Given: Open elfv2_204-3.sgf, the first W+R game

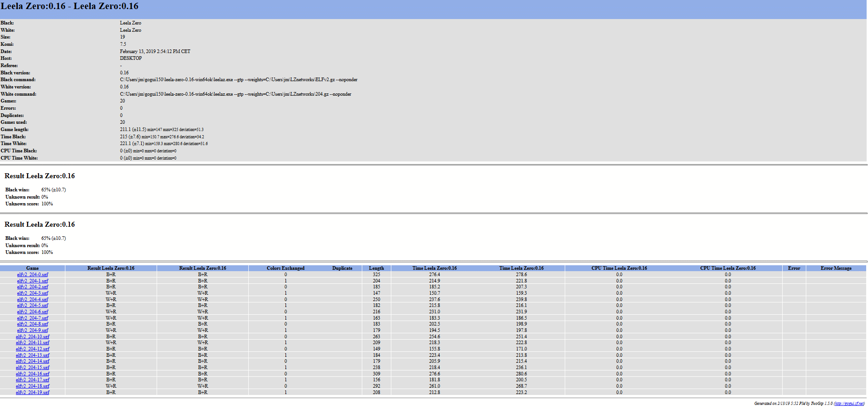Looking at the screenshot, I should (32, 293).
